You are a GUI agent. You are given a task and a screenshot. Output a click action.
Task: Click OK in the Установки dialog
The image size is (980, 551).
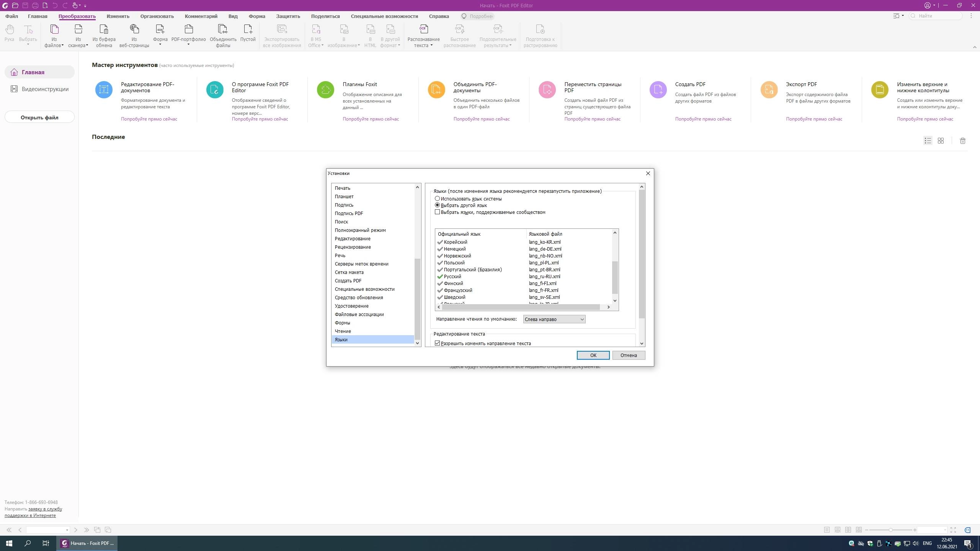[593, 355]
